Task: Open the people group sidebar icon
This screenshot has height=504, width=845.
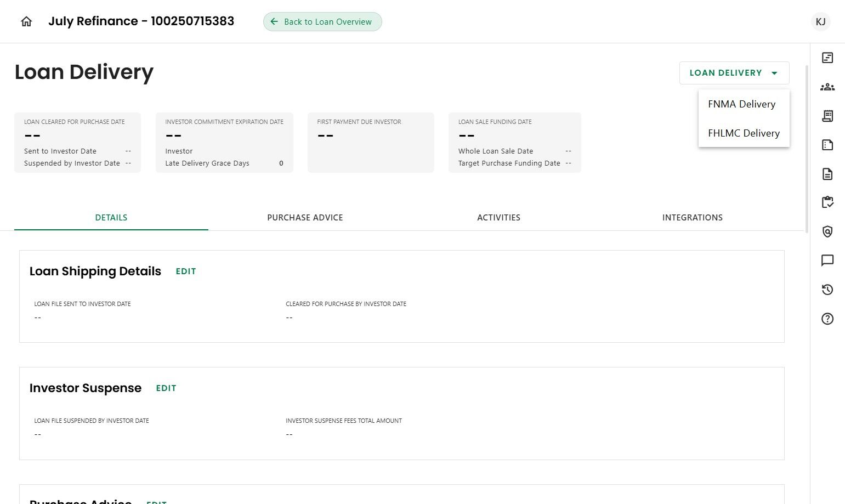Action: [x=827, y=87]
